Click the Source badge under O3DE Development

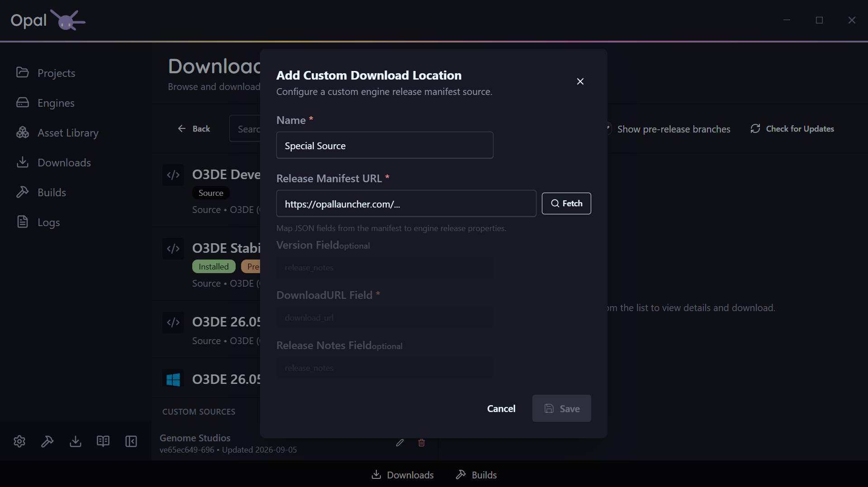click(x=211, y=193)
